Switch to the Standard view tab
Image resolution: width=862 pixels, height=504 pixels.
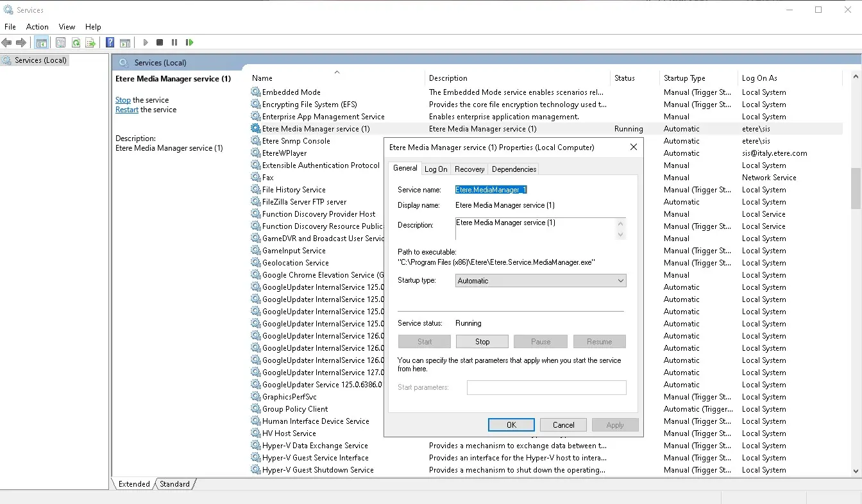coord(174,484)
